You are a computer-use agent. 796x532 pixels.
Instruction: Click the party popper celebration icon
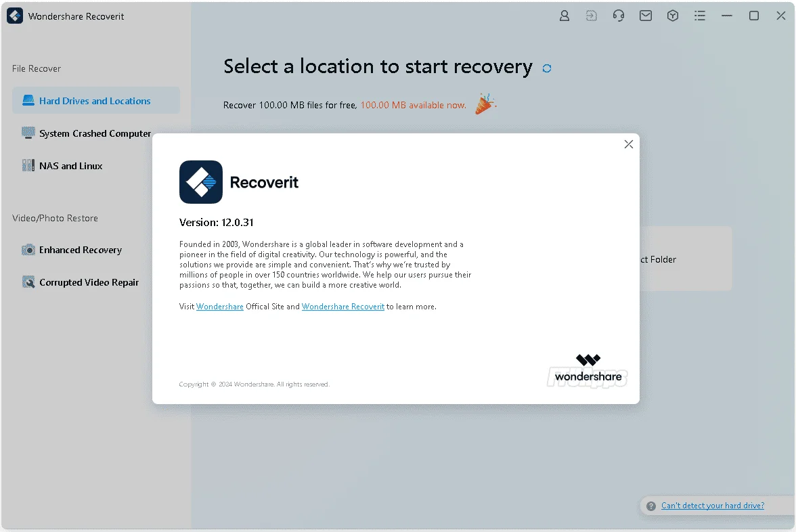pyautogui.click(x=485, y=104)
